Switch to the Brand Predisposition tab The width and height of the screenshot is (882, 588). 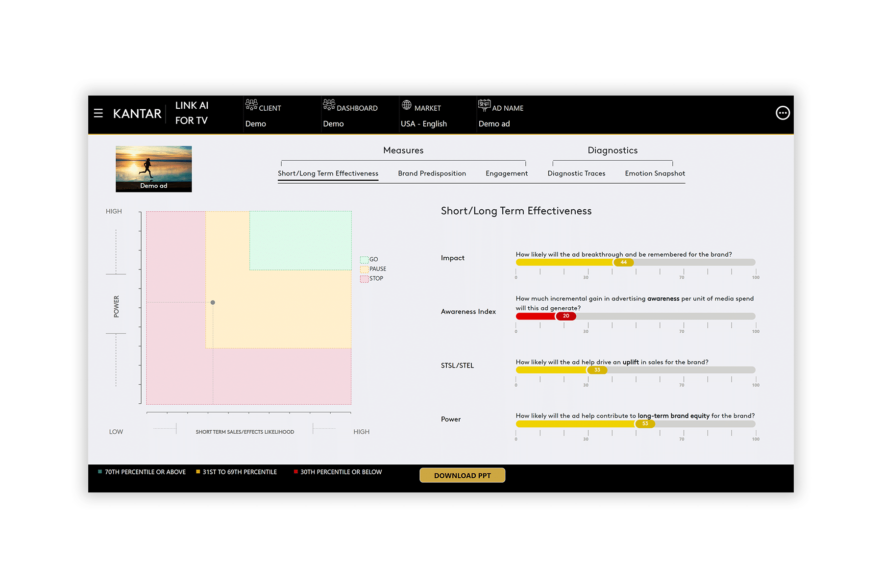432,173
